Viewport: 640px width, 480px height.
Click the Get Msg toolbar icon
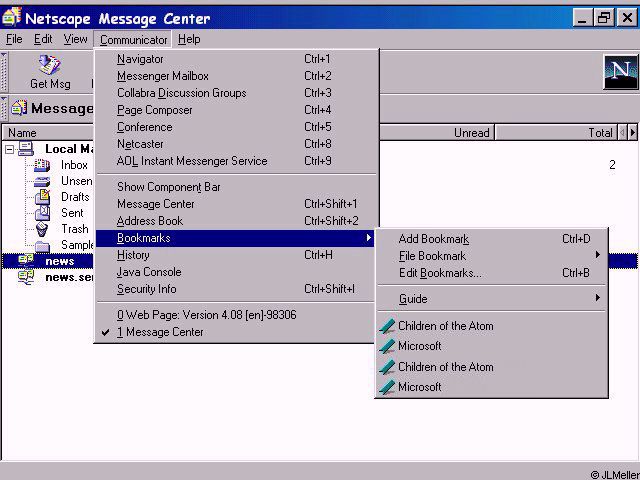click(x=50, y=65)
